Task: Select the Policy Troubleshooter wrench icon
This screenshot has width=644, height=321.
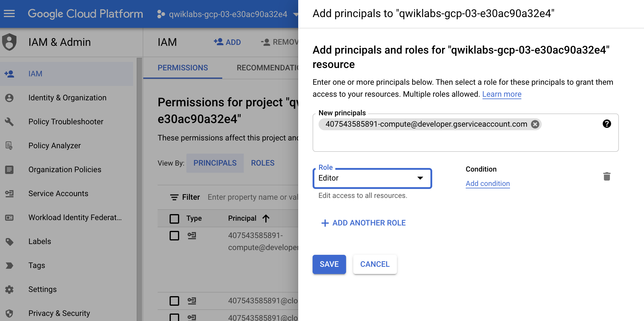Action: coord(10,122)
